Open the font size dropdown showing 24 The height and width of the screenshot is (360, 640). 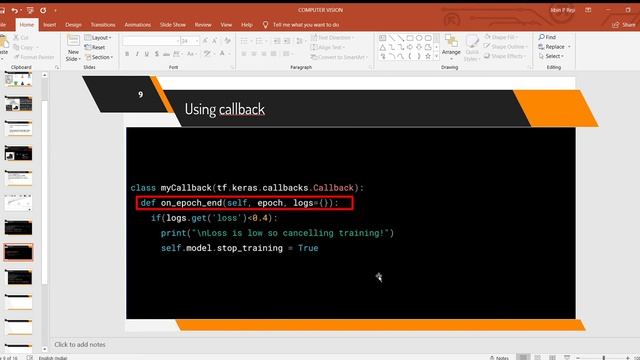(x=190, y=41)
